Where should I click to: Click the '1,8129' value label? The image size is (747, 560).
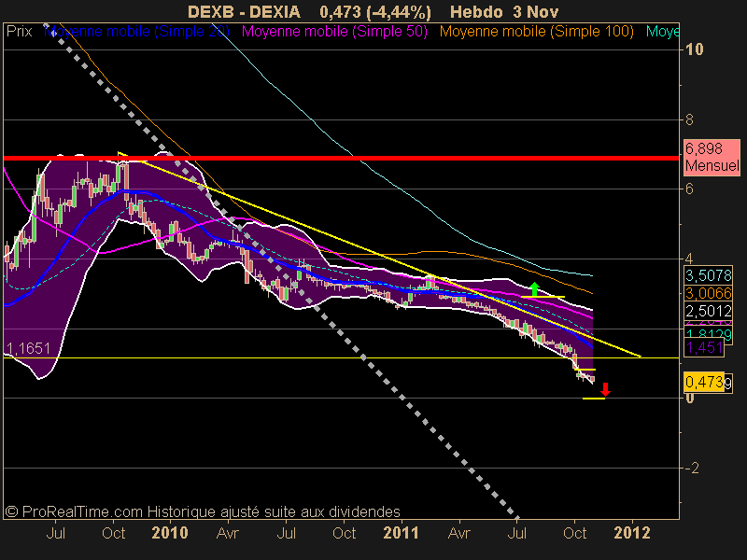pyautogui.click(x=708, y=334)
